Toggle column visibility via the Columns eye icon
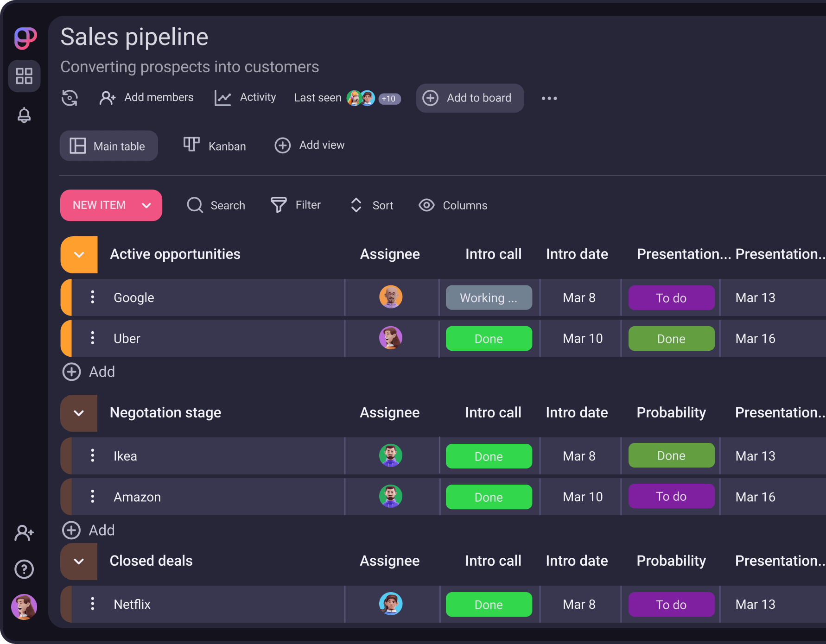The image size is (826, 644). (x=426, y=205)
